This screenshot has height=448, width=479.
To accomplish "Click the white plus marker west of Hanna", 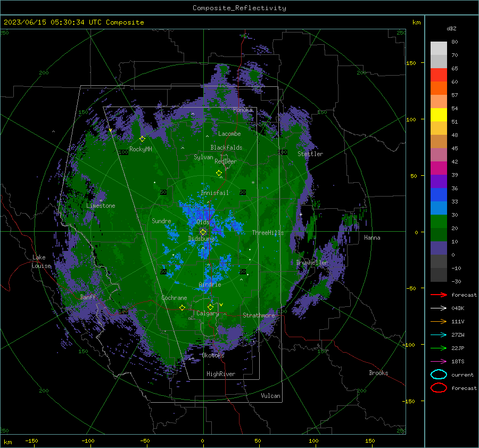I will click(x=301, y=214).
